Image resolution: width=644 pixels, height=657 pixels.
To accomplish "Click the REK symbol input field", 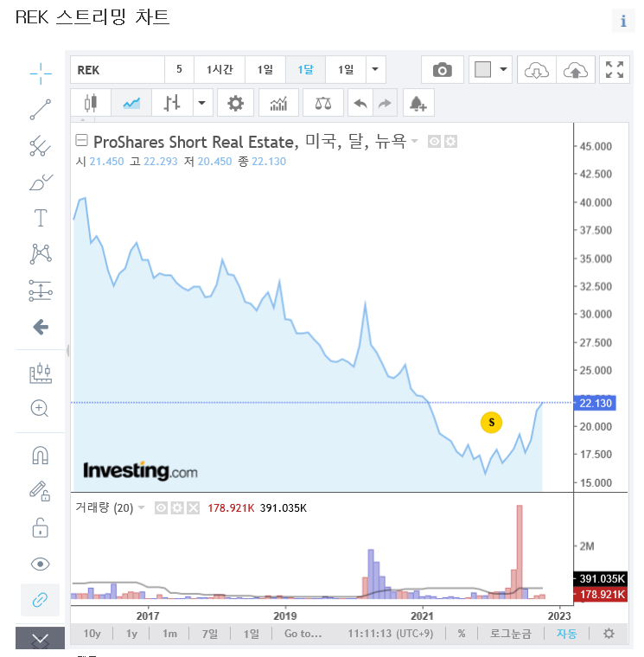I will pyautogui.click(x=118, y=69).
